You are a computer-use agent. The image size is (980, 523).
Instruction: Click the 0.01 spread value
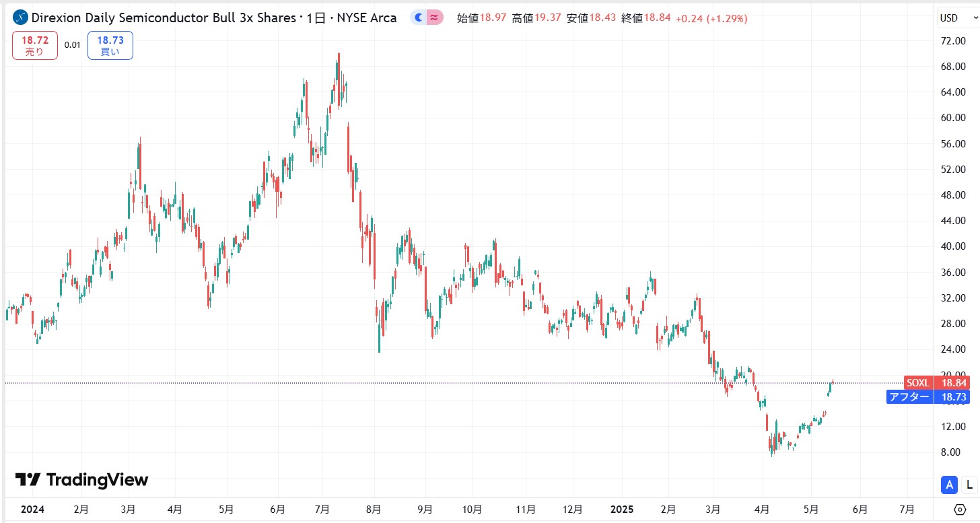click(x=72, y=45)
